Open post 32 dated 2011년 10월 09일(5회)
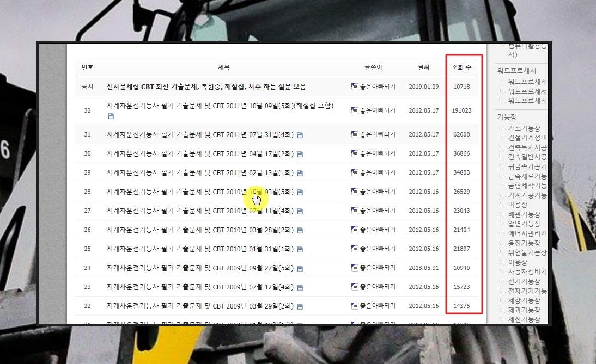596x364 pixels. pos(220,106)
